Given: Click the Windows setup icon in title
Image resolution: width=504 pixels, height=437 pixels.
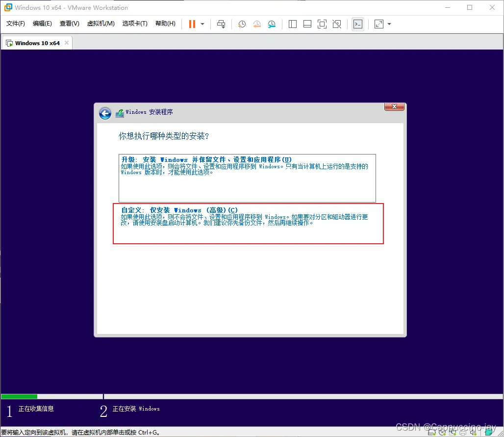Looking at the screenshot, I should 120,113.
